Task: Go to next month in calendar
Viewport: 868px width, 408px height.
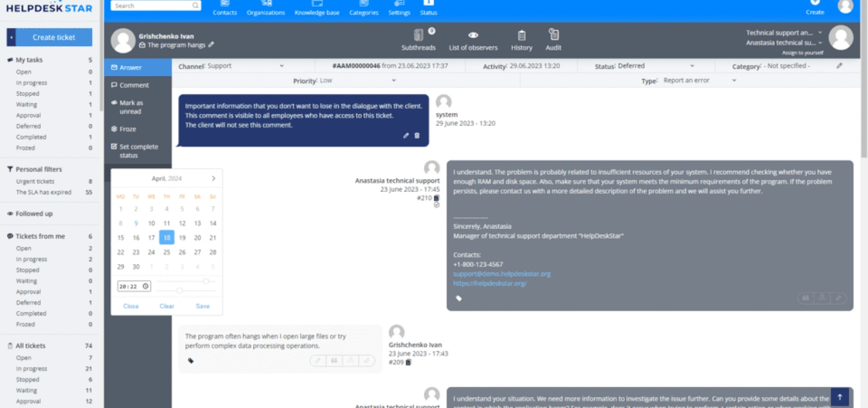Action: 213,179
